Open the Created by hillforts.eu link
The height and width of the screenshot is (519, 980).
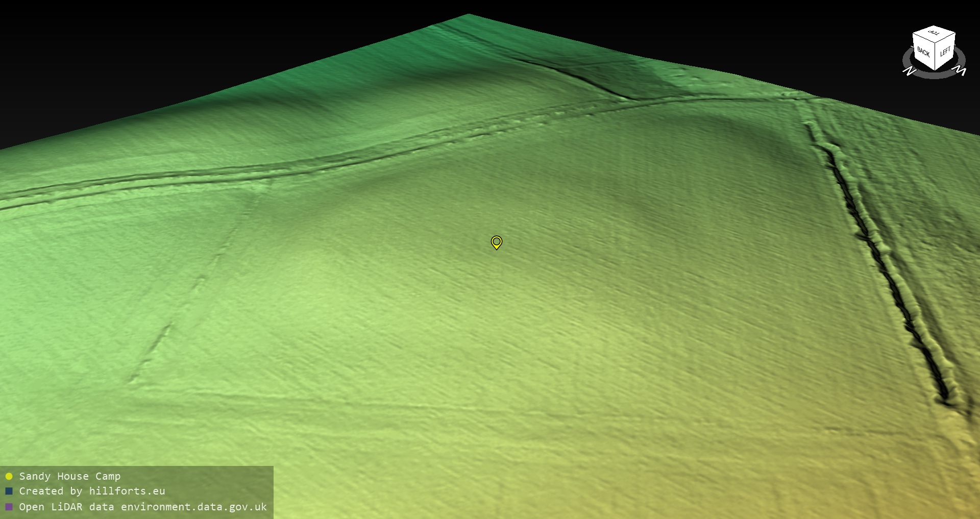pos(92,491)
